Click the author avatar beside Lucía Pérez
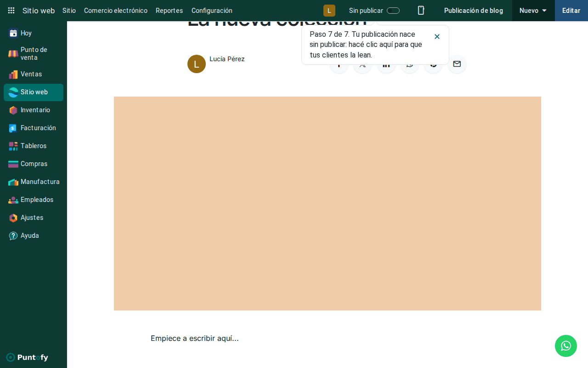This screenshot has height=368, width=588. pos(197,64)
